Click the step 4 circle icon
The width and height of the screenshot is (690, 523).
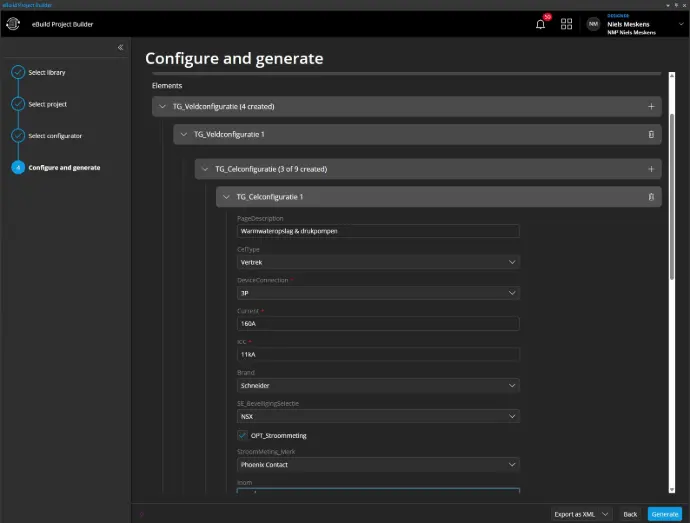coord(18,167)
